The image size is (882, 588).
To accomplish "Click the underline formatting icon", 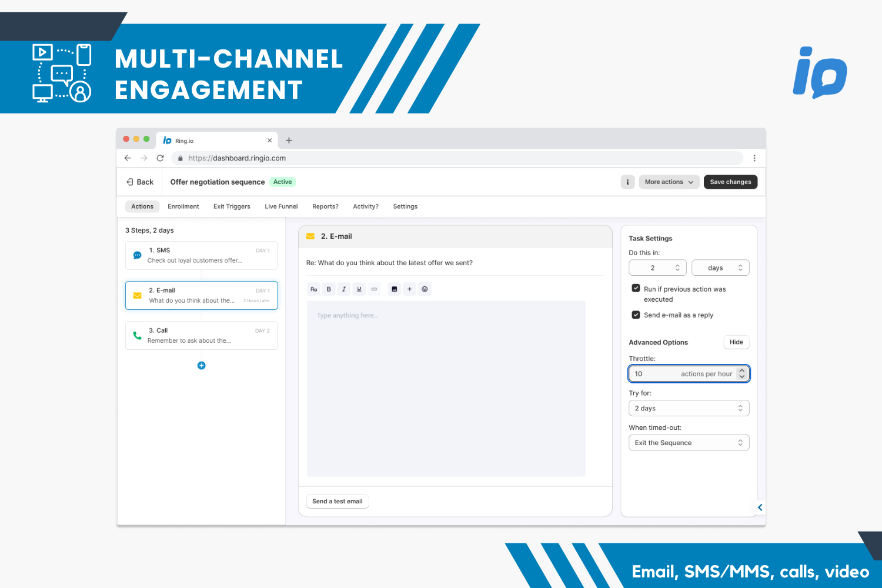I will click(359, 289).
